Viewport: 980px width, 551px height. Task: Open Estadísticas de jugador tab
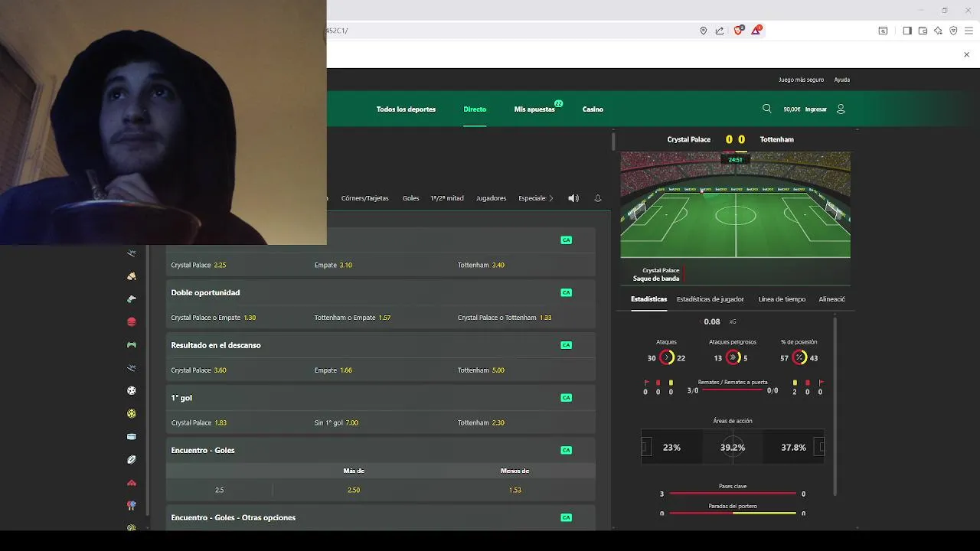[710, 299]
